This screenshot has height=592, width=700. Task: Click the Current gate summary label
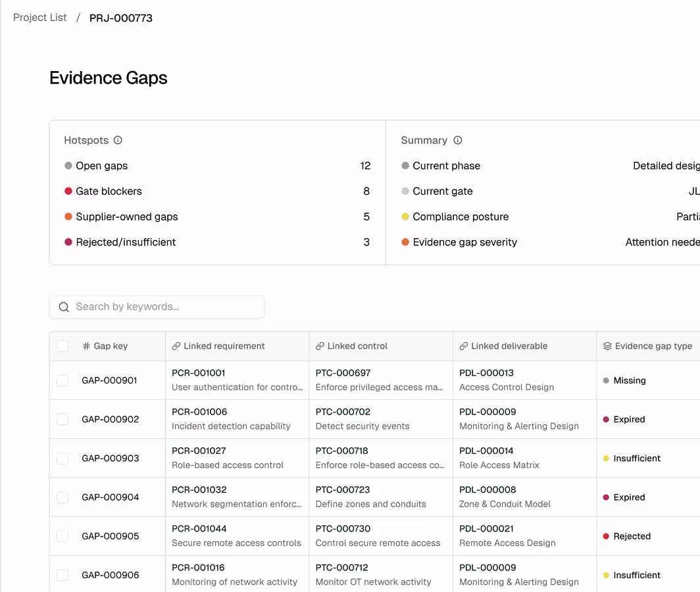(x=442, y=191)
